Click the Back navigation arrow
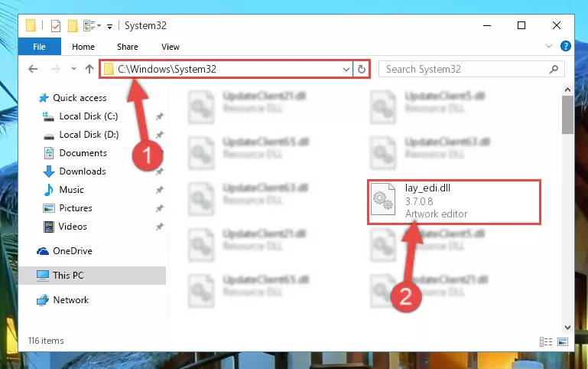The image size is (588, 369). [33, 69]
